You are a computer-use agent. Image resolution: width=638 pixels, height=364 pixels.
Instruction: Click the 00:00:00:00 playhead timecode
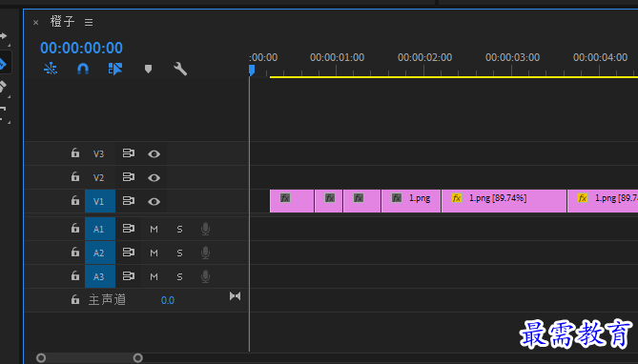81,48
